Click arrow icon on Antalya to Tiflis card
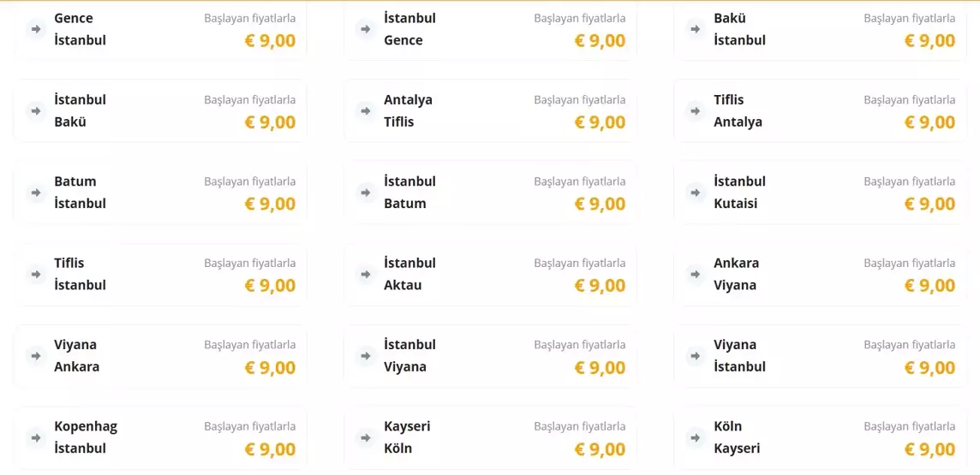This screenshot has height=475, width=980. tap(366, 110)
